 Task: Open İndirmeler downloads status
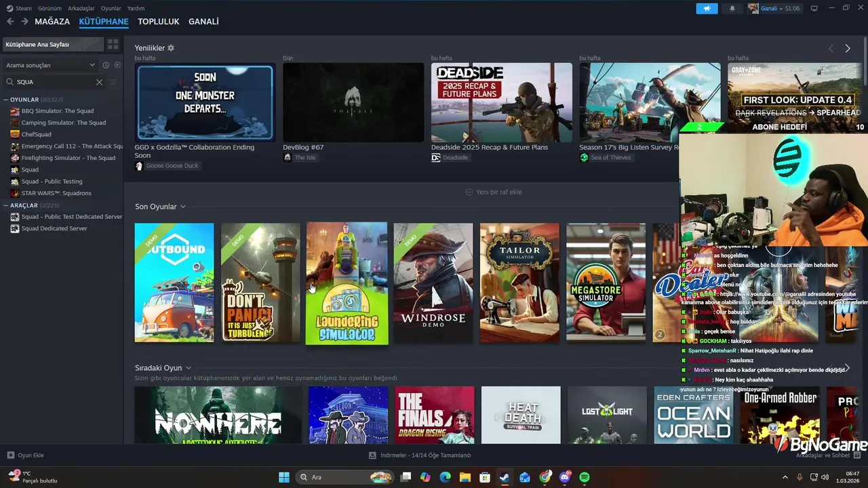pyautogui.click(x=420, y=455)
